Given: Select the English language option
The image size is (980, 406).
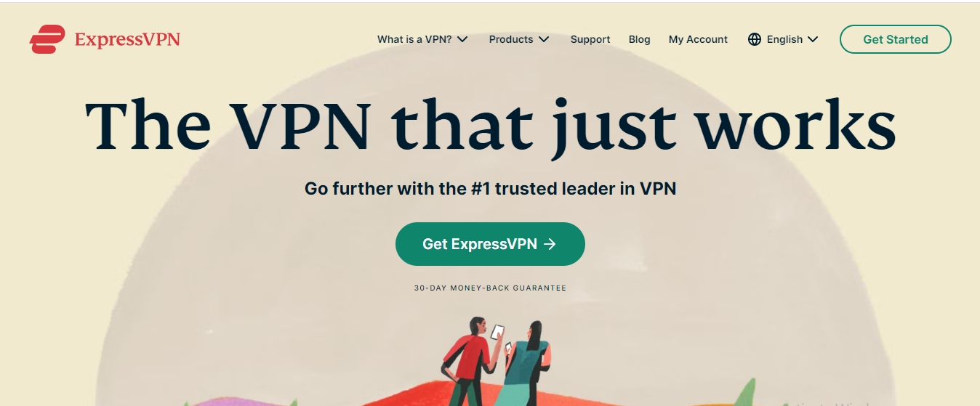Looking at the screenshot, I should tap(783, 39).
